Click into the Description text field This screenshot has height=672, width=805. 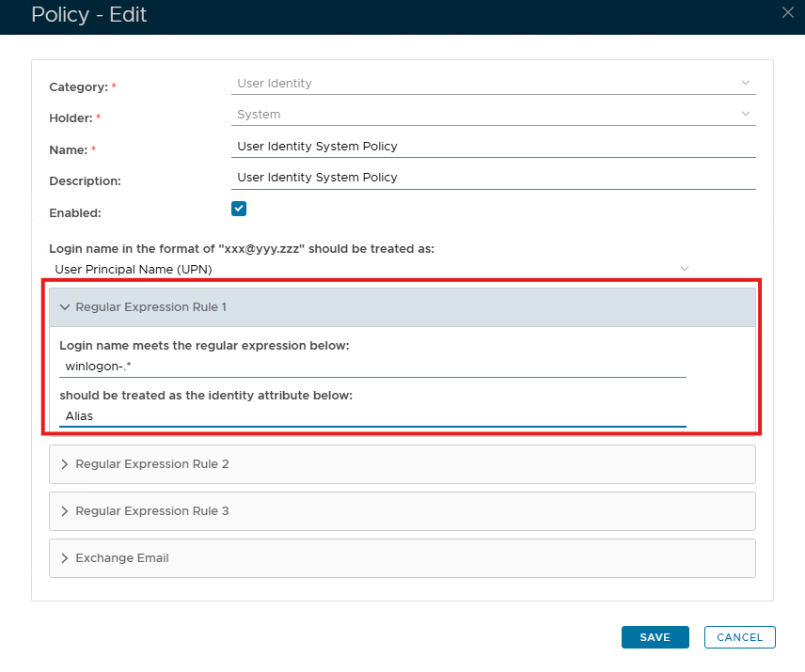(492, 178)
